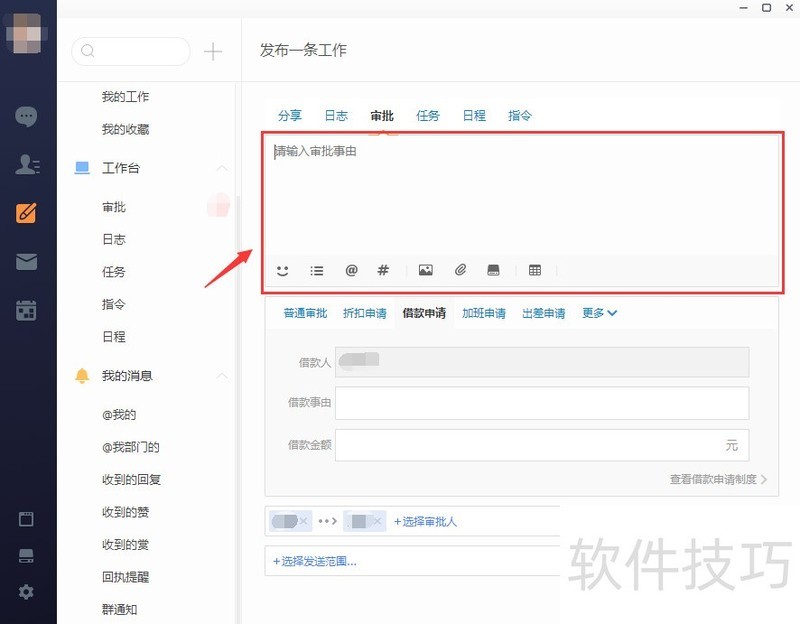Click the list format icon in editor toolbar

317,270
